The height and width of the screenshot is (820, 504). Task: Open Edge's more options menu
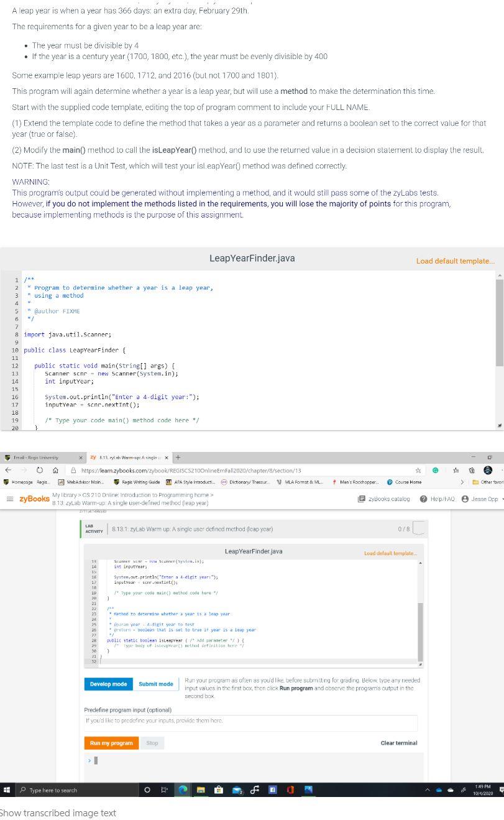(501, 471)
